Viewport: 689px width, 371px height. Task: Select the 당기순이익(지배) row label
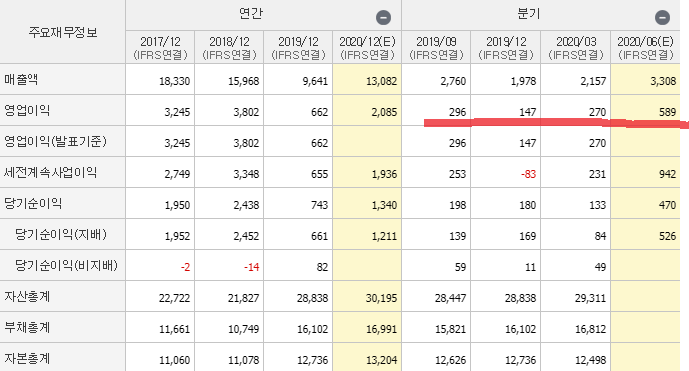coord(61,234)
